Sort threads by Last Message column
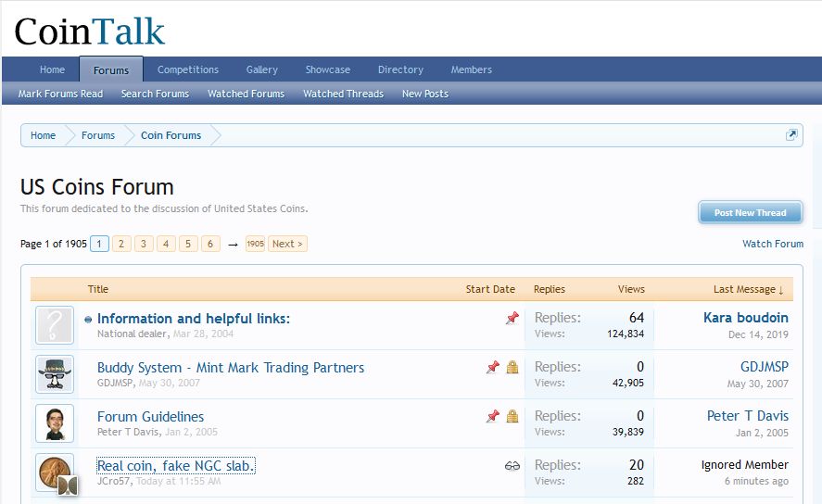This screenshot has height=504, width=822. (748, 289)
